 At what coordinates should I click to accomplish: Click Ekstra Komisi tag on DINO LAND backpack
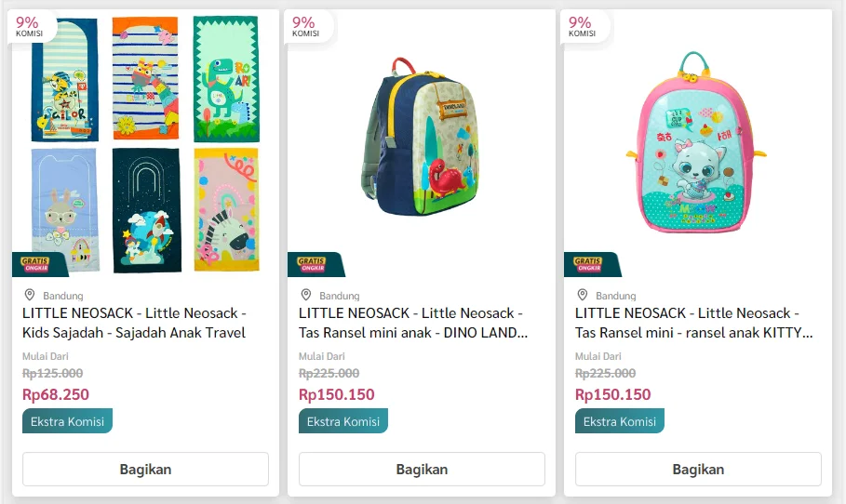(x=343, y=421)
